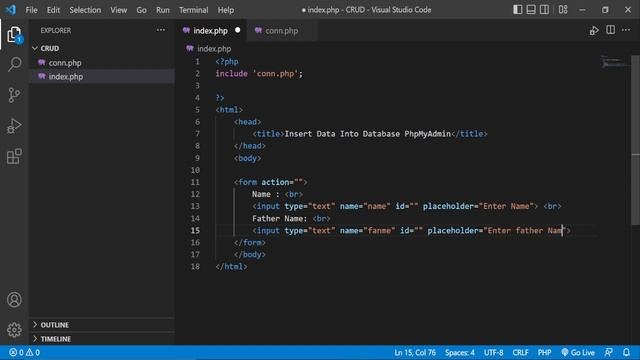Change encoding via UTF-8 status item
640x360 pixels.
coord(493,352)
